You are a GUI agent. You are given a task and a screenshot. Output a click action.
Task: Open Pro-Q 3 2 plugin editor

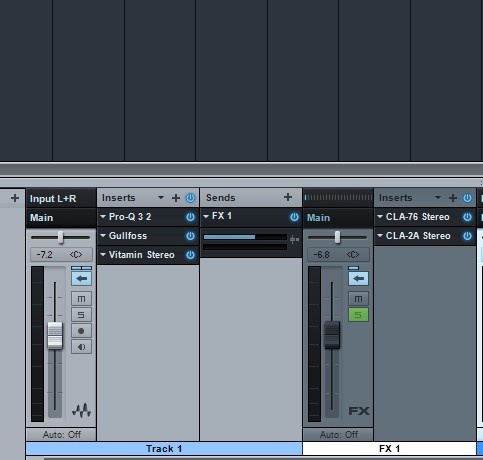(x=130, y=217)
